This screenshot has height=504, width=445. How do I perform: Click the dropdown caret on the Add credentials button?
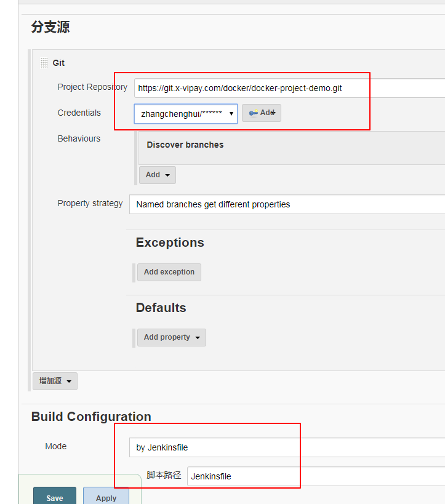pos(273,113)
